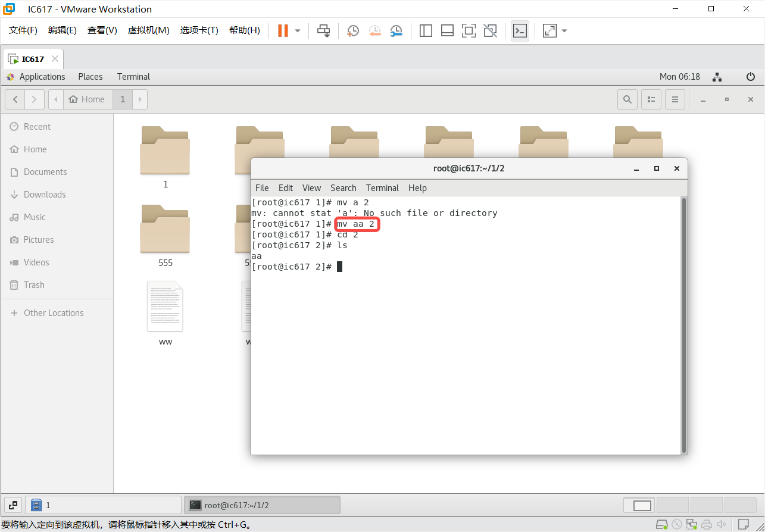
Task: Open the terminal Help menu
Action: [417, 188]
